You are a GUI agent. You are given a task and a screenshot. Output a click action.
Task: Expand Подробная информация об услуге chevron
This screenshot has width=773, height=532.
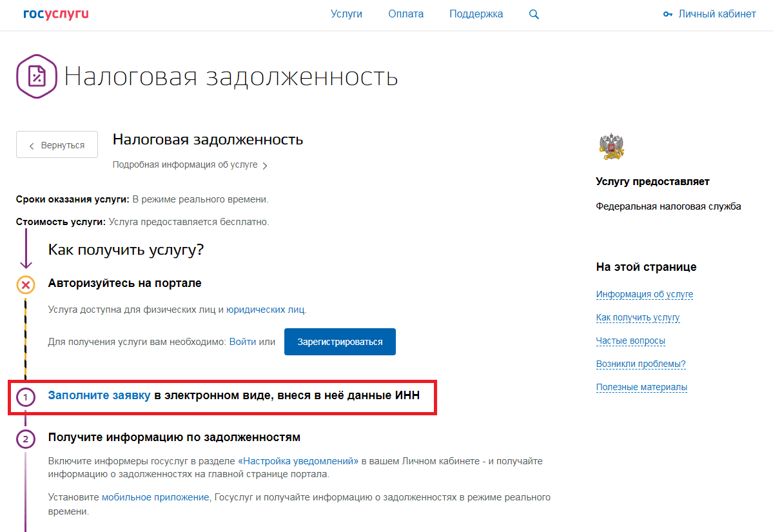265,166
